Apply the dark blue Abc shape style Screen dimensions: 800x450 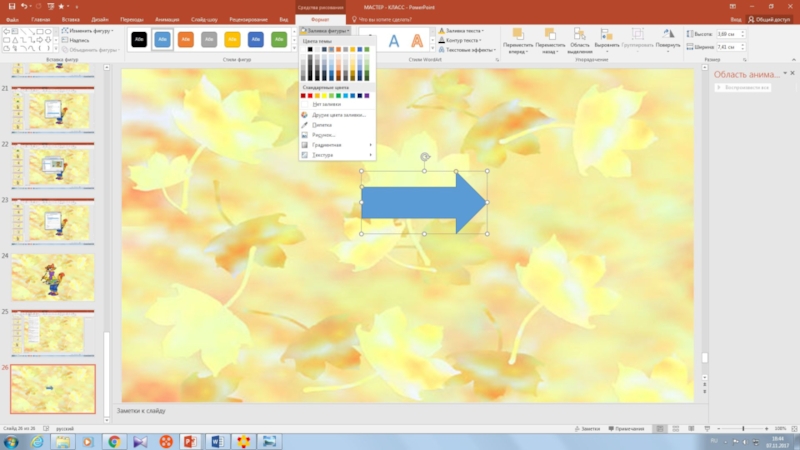click(x=256, y=39)
